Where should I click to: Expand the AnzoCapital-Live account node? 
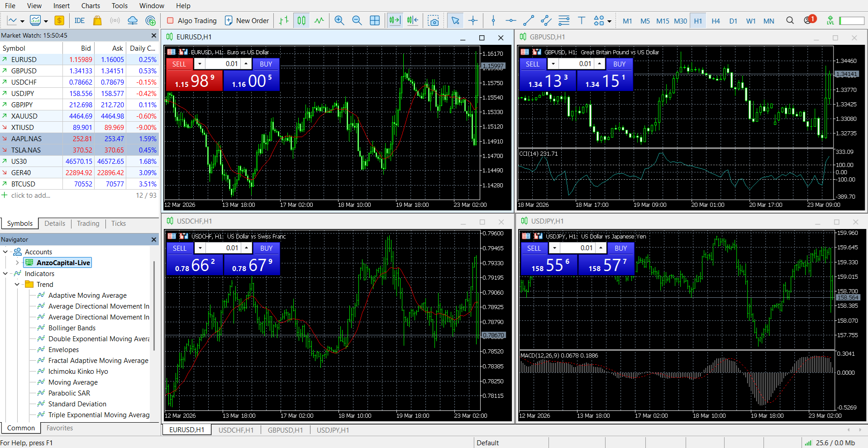(17, 262)
